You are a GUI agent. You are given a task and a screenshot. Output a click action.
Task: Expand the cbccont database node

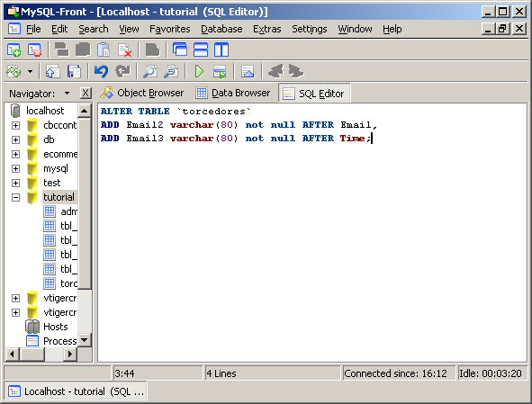point(15,125)
